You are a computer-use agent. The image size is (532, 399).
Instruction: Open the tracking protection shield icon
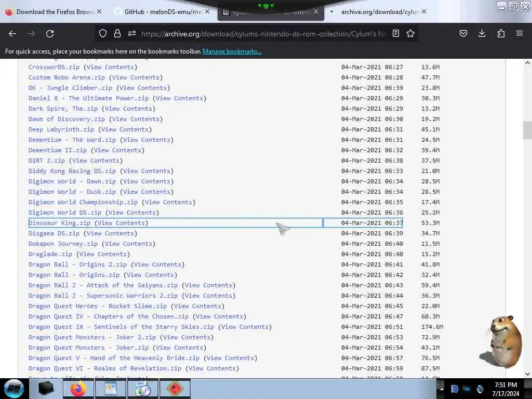[x=103, y=34]
